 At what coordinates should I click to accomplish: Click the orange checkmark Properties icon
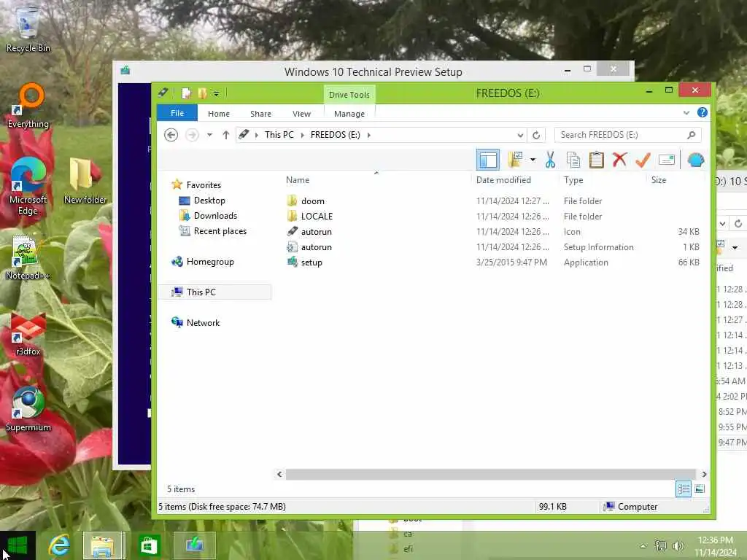tap(643, 160)
